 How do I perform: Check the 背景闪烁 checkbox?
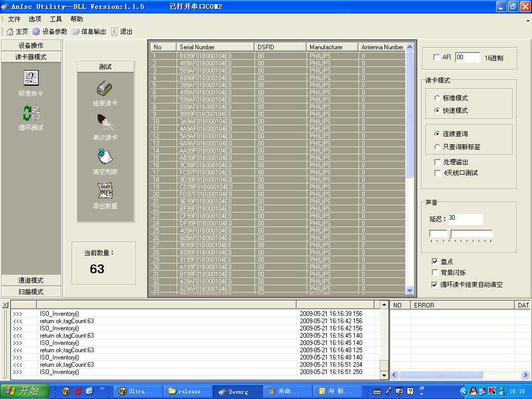tap(435, 272)
